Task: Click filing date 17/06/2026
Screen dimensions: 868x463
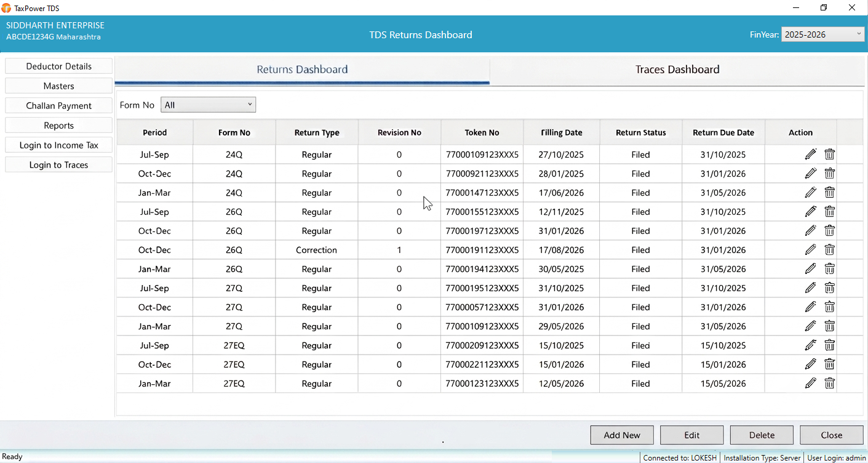Action: (561, 193)
